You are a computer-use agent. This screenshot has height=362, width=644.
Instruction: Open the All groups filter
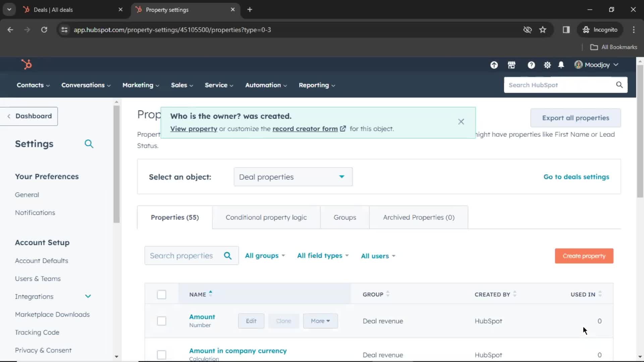pos(265,255)
